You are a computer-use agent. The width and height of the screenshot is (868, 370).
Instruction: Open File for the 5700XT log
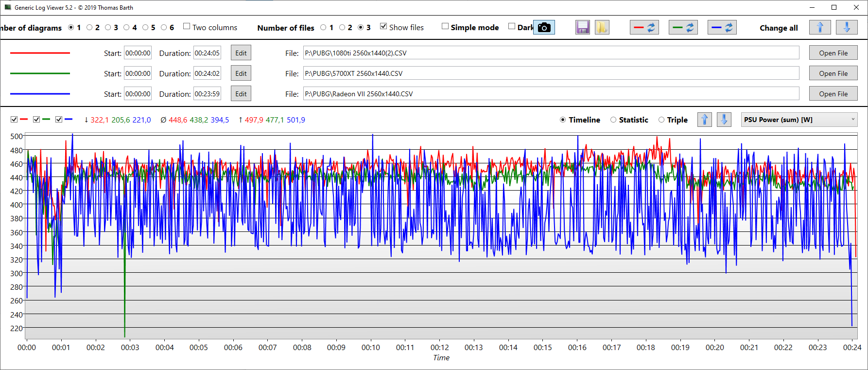[x=833, y=73]
